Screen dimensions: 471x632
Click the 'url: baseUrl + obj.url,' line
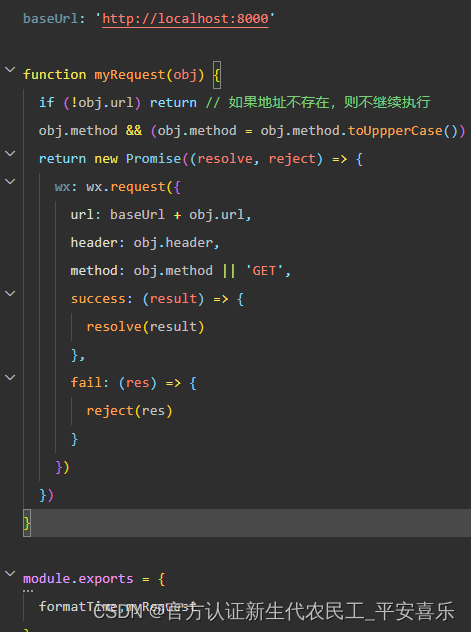pos(161,215)
